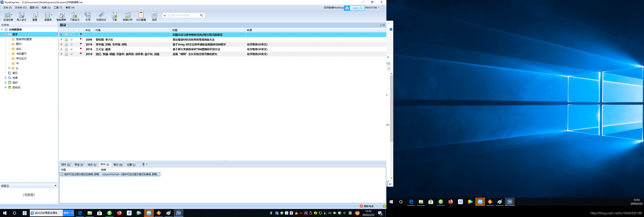The image size is (644, 217).
Task: Click the 拖拽上传 upload button
Action: [357, 8]
